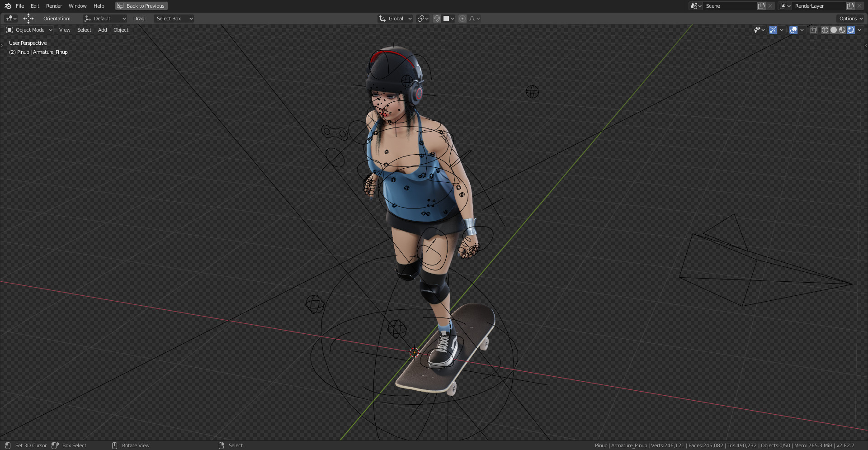Click the 3D cursor at origin
This screenshot has width=868, height=450.
click(x=414, y=352)
